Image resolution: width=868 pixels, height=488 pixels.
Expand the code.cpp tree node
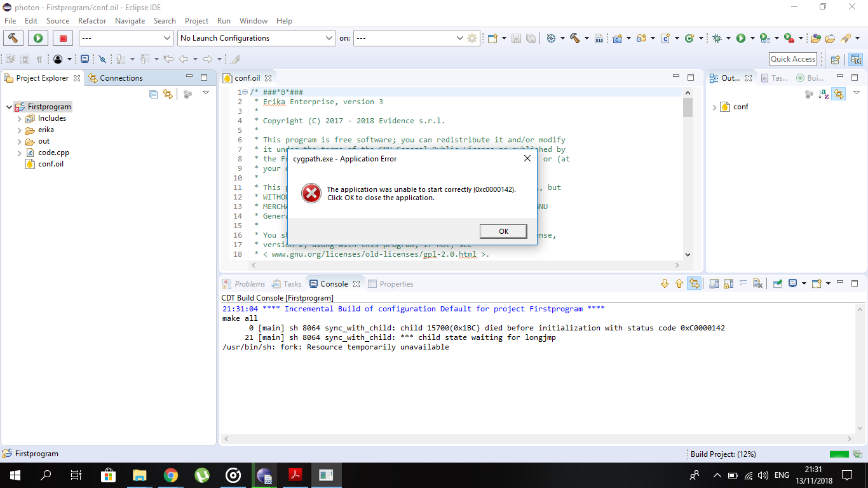click(x=20, y=152)
